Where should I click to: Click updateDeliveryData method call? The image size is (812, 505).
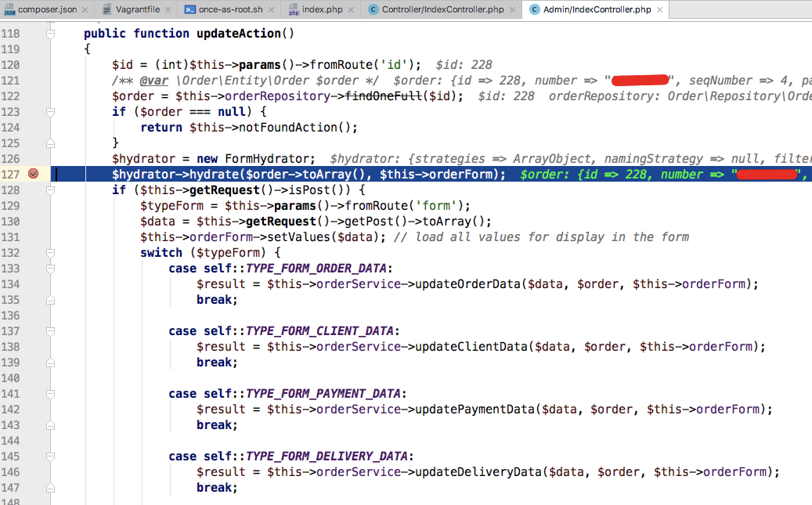coord(478,472)
